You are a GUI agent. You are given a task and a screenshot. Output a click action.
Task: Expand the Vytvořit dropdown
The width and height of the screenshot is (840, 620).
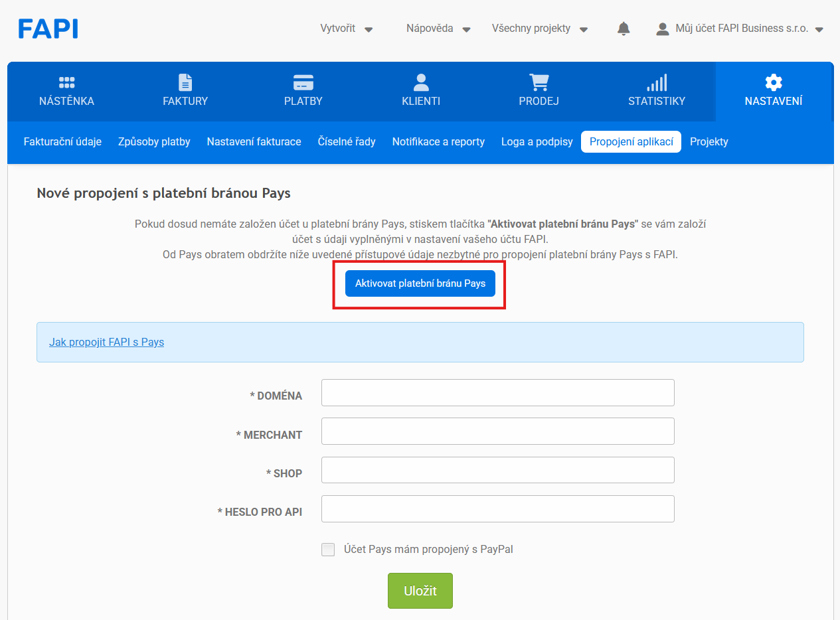coord(347,29)
